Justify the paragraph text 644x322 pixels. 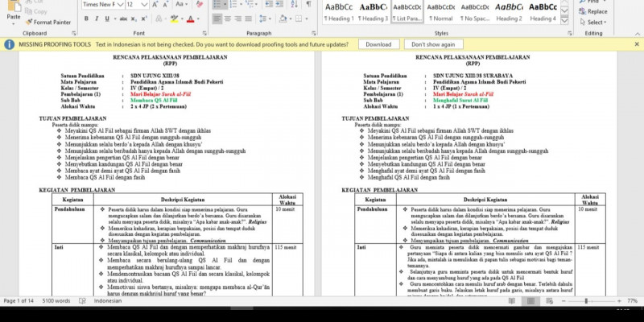coord(248,19)
